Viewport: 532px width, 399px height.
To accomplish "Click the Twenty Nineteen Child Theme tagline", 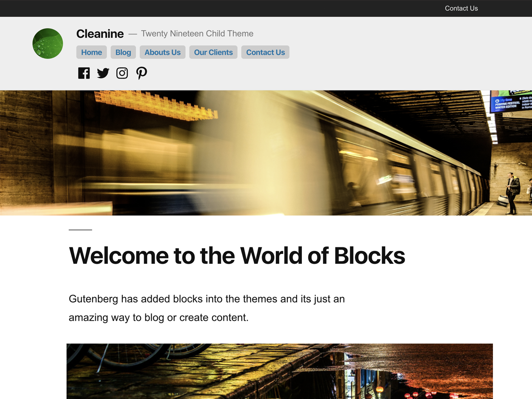I will pyautogui.click(x=197, y=33).
